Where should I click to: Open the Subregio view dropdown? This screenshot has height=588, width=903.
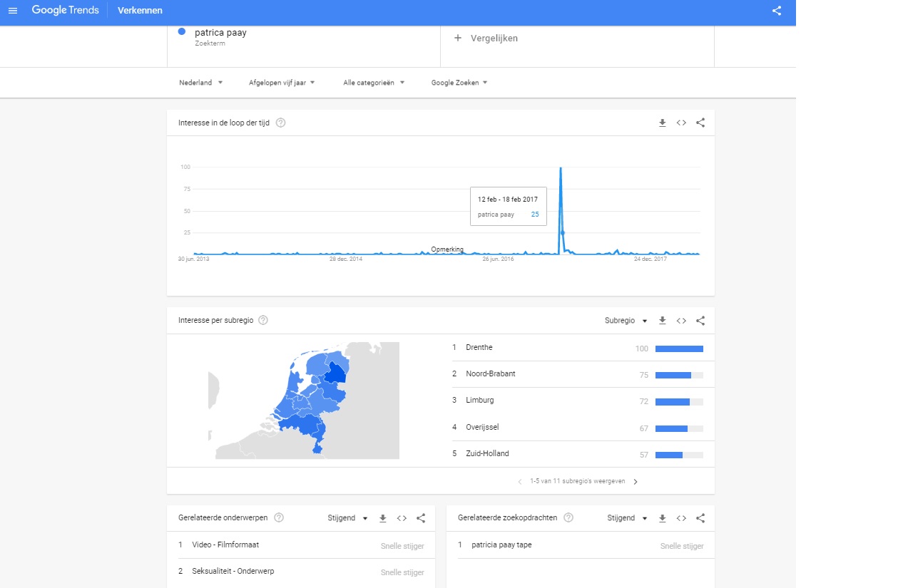[x=626, y=321]
